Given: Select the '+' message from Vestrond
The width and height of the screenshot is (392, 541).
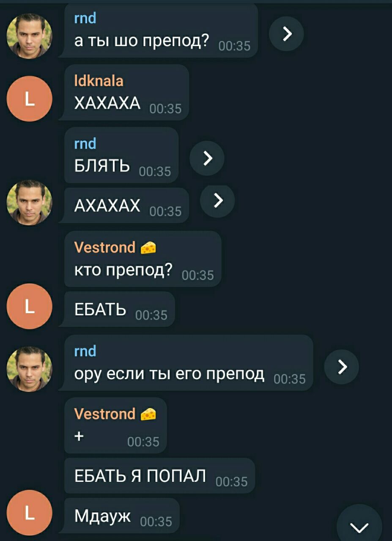Looking at the screenshot, I should tap(115, 425).
